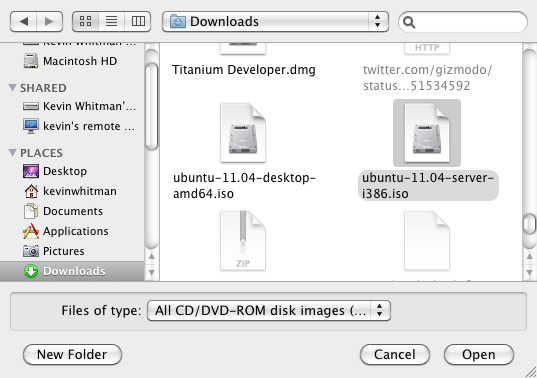The image size is (537, 378).
Task: Click the blank document file icon
Action: point(427,241)
